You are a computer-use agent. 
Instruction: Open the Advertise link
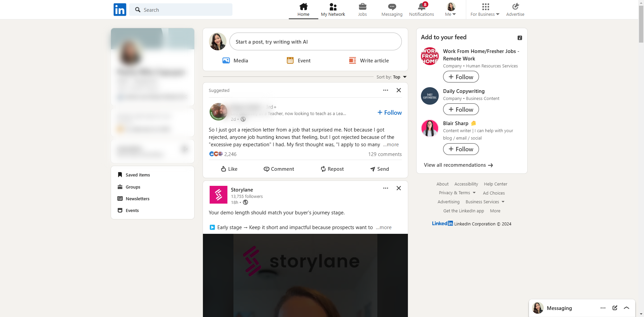point(515,10)
